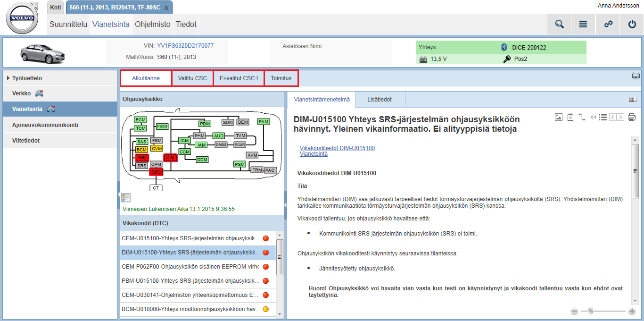The image size is (644, 321).
Task: Click the Bluetooth icon by DiCE-200122
Action: [x=504, y=47]
